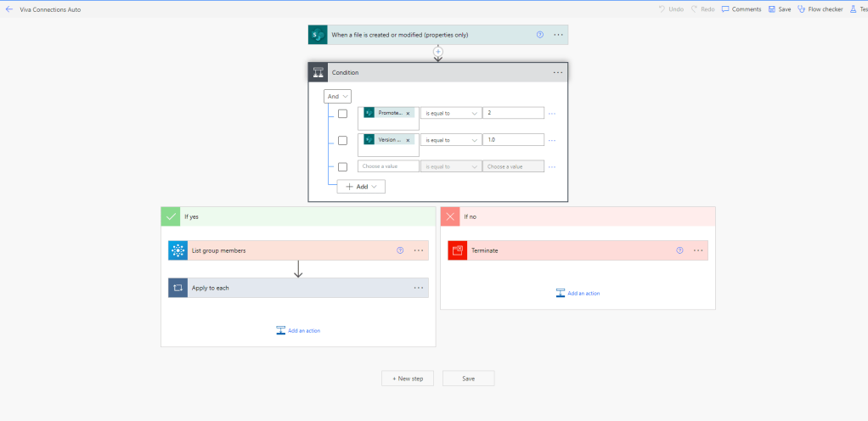The height and width of the screenshot is (421, 868).
Task: Click the New step button
Action: [408, 378]
